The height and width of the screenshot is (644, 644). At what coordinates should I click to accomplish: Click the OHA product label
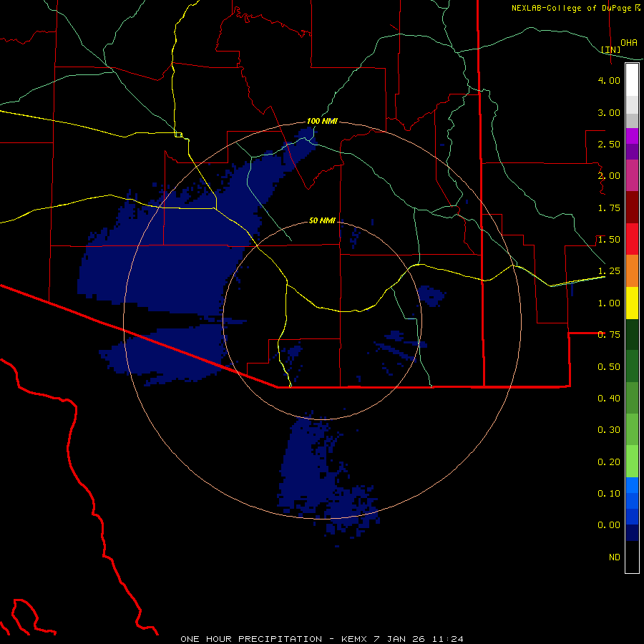629,43
